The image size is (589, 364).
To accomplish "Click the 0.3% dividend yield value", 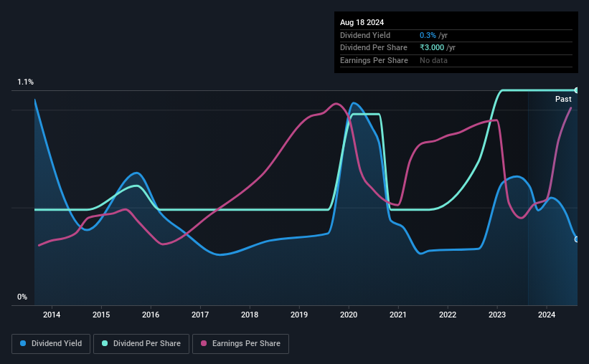I will (428, 35).
